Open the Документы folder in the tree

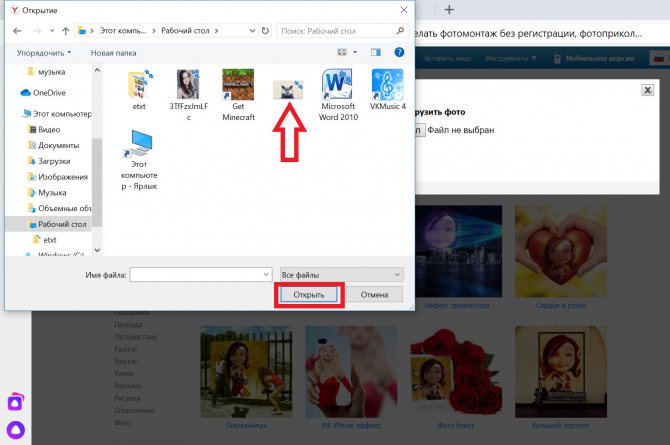53,145
